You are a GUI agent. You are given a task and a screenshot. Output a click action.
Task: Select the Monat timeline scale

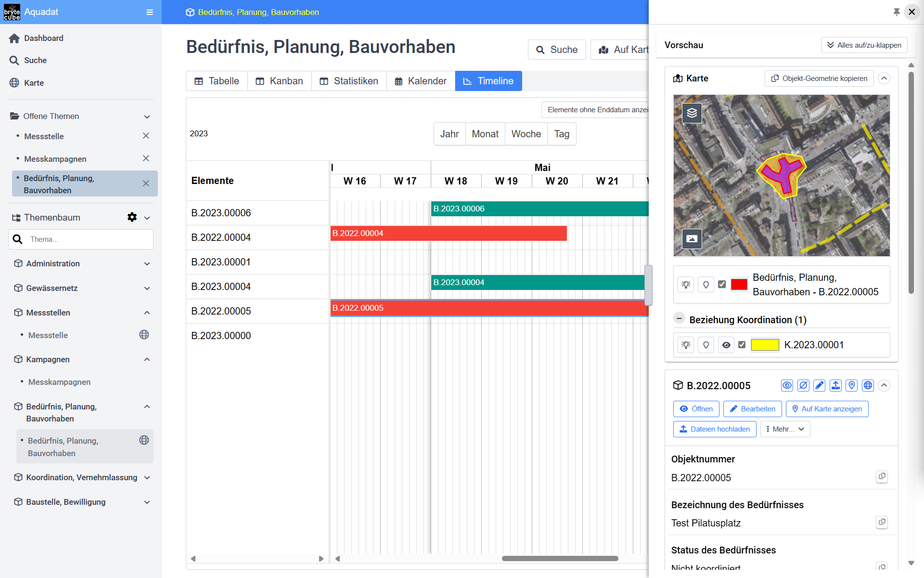(x=485, y=134)
